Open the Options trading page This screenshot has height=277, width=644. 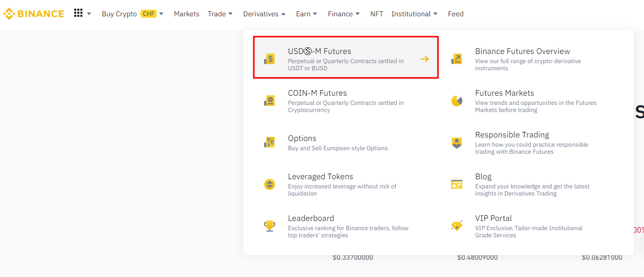coord(346,143)
